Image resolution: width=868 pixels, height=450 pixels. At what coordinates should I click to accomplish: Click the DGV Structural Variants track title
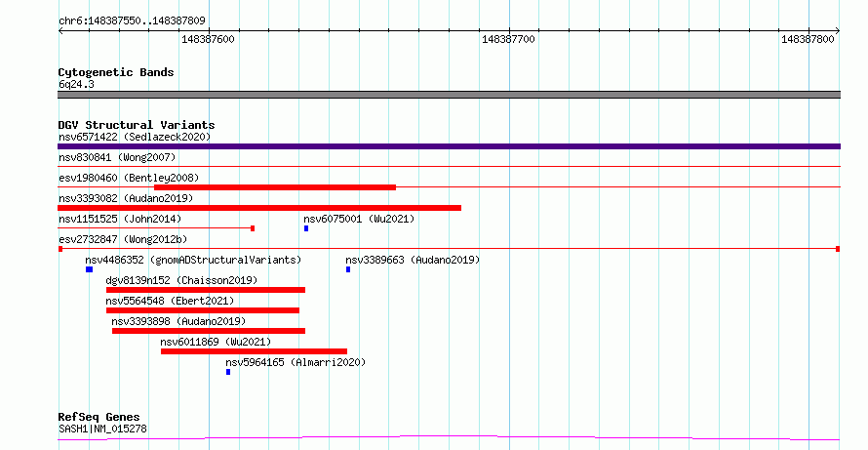(137, 125)
